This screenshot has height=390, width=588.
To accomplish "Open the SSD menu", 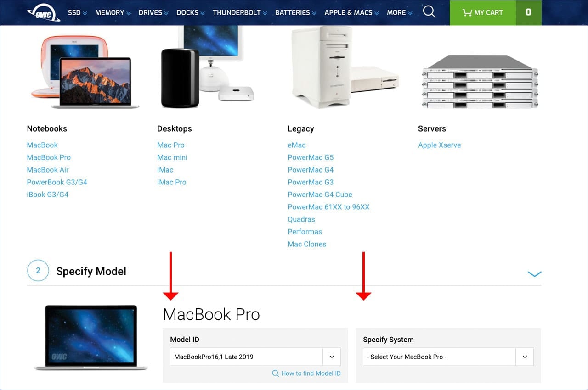I will 78,12.
